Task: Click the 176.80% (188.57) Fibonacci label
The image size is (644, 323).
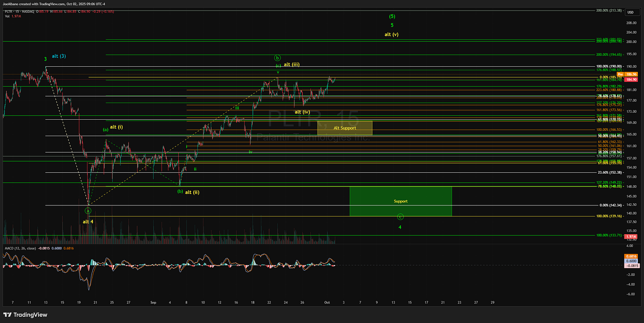Action: point(609,70)
